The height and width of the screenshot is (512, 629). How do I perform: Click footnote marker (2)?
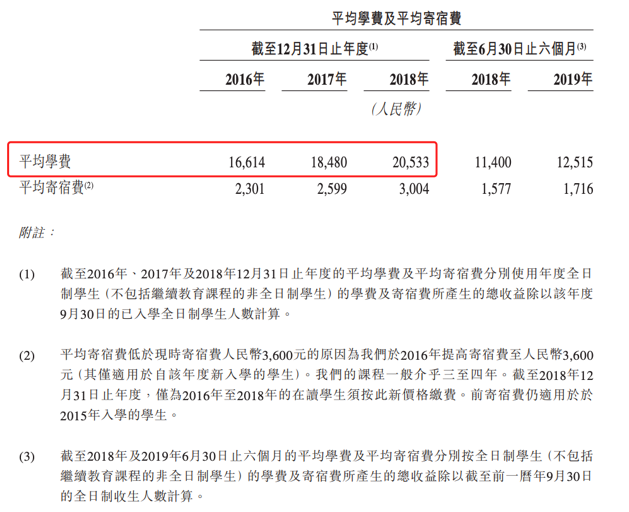(27, 356)
